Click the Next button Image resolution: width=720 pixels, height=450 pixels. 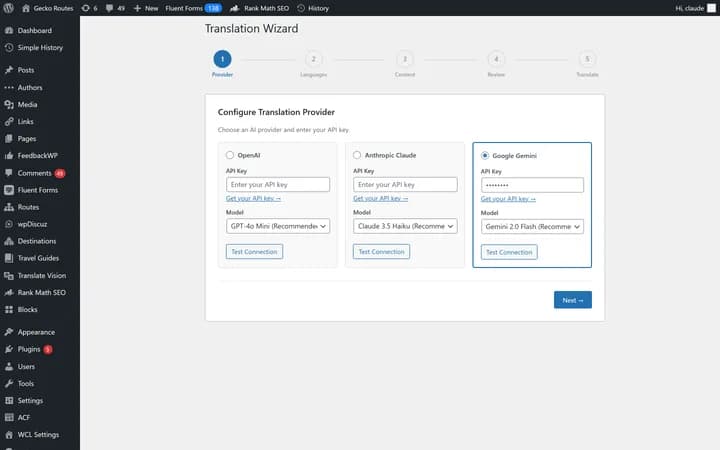click(x=573, y=300)
